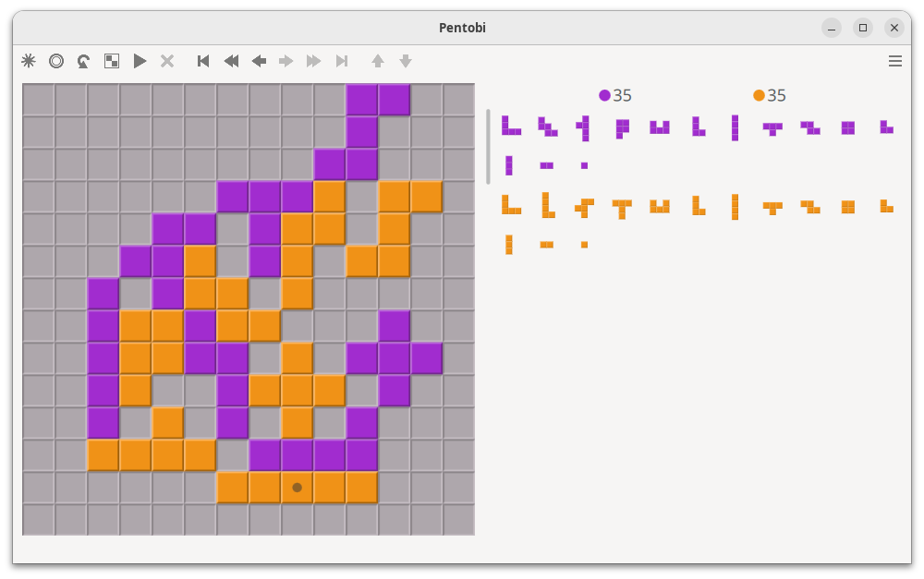924x579 pixels.
Task: Select the purple single-square piece
Action: [x=584, y=166]
